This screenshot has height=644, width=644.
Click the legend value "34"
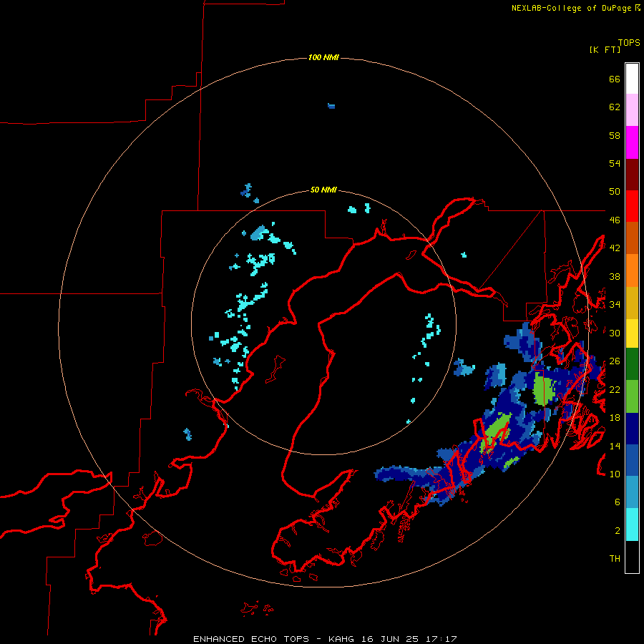click(615, 305)
